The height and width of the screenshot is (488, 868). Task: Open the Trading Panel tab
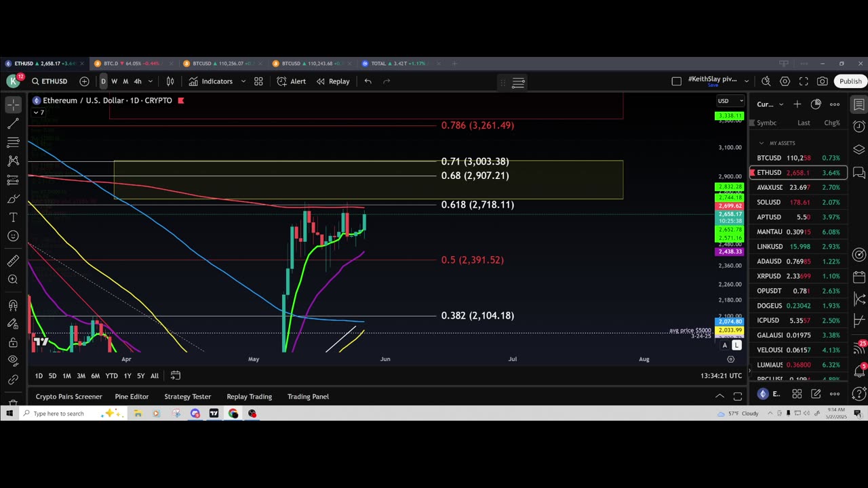coord(308,396)
